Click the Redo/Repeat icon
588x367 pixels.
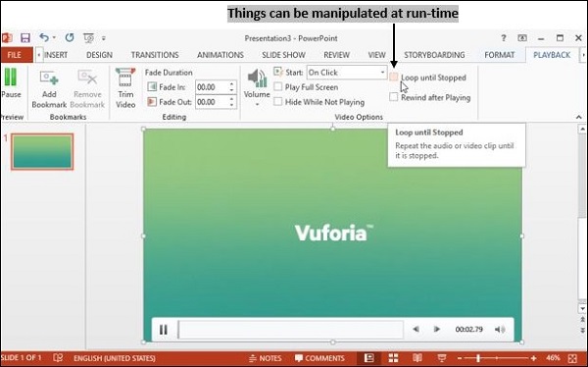coord(70,37)
